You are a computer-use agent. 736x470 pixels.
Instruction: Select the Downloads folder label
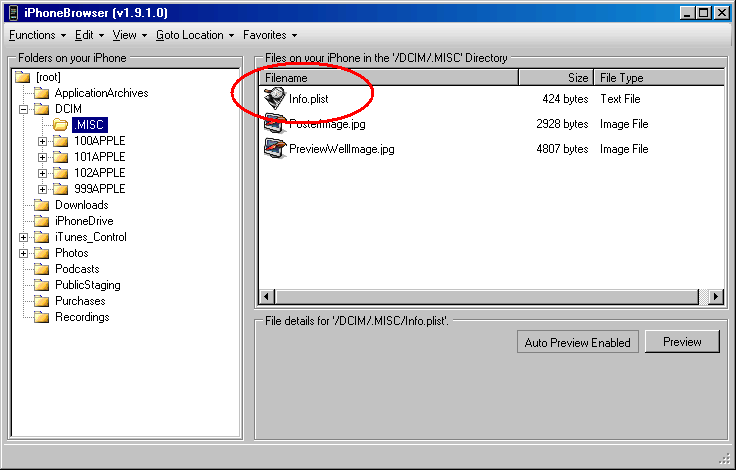click(82, 205)
